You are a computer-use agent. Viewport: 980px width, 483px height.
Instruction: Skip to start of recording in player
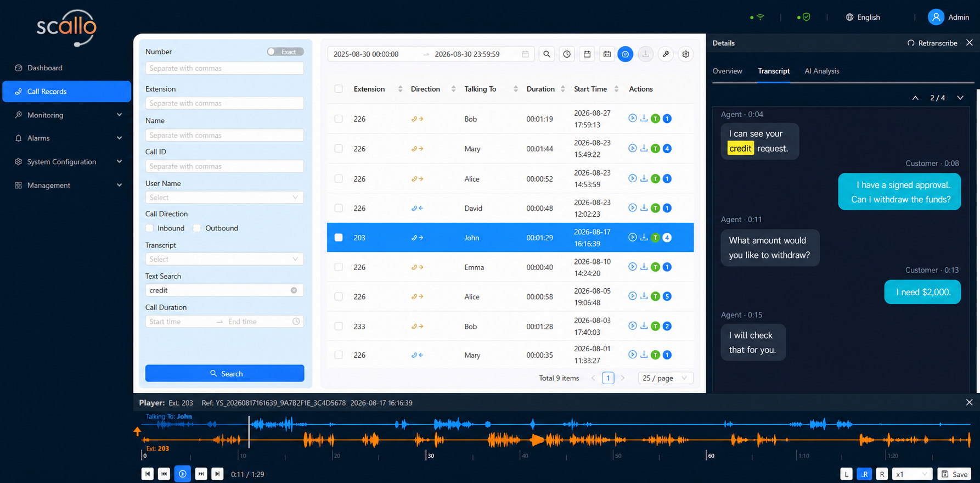(148, 474)
